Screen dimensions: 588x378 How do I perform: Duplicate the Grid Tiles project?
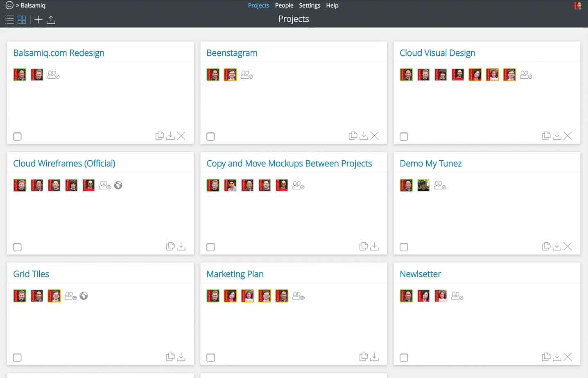pyautogui.click(x=170, y=357)
